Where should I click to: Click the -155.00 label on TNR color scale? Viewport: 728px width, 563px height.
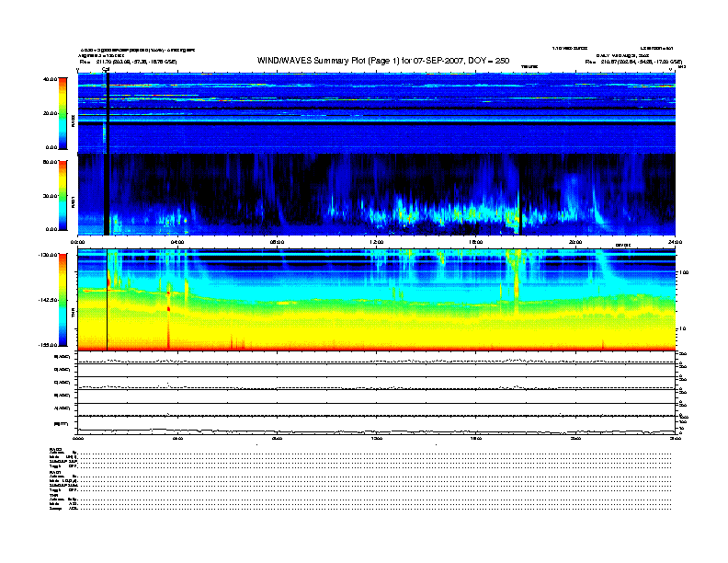tap(49, 345)
